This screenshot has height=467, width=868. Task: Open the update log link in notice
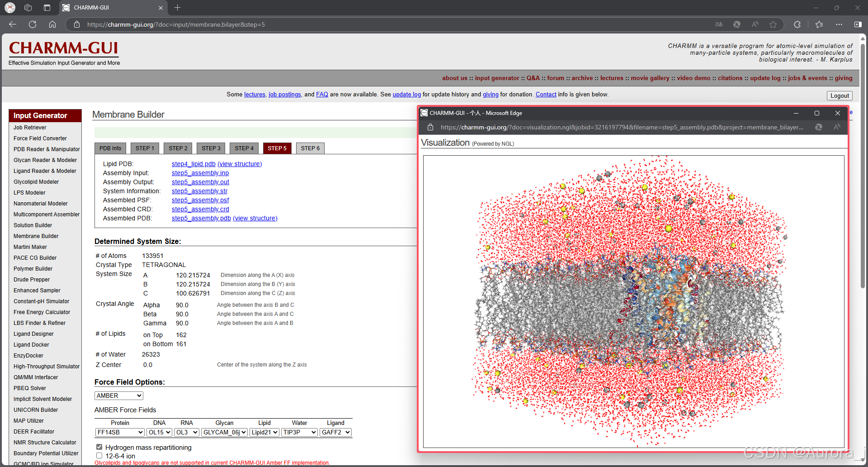coord(406,94)
